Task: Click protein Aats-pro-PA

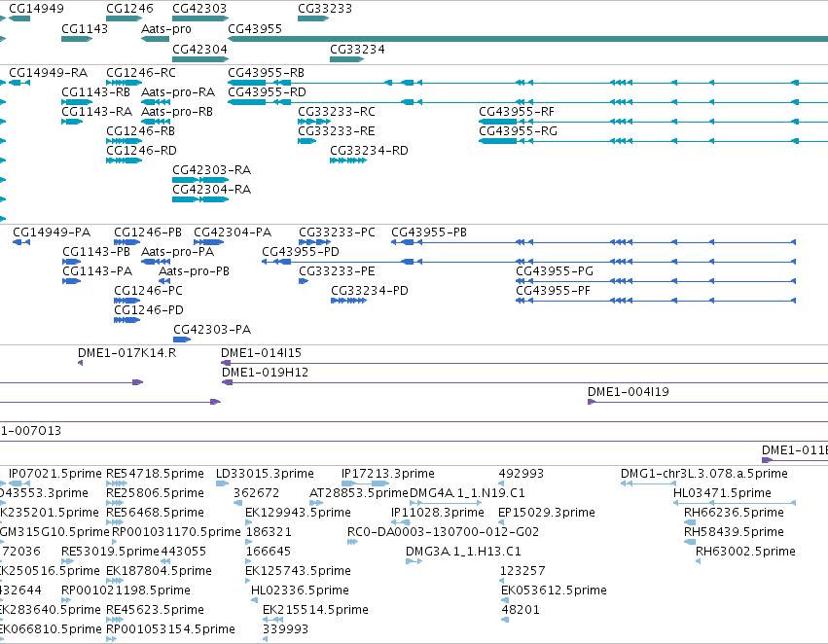Action: 177,252
